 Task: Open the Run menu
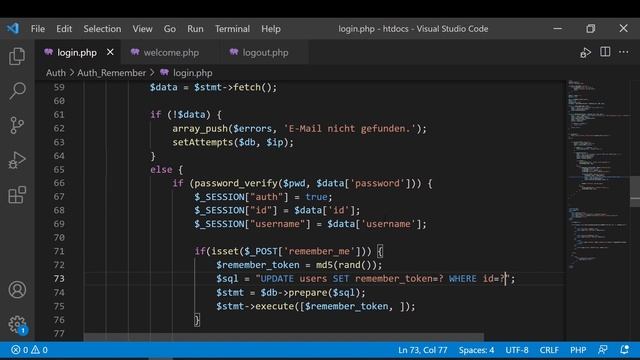click(195, 29)
